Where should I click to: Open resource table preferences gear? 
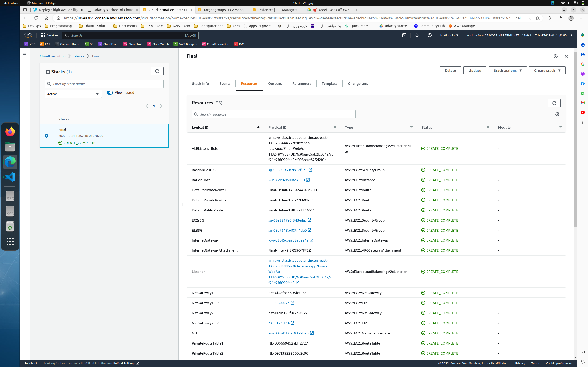pos(557,114)
